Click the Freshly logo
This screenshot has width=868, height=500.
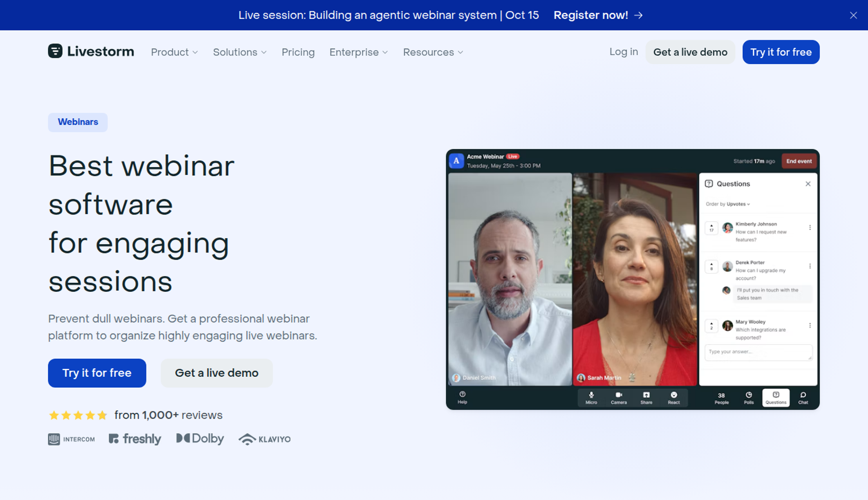tap(135, 439)
